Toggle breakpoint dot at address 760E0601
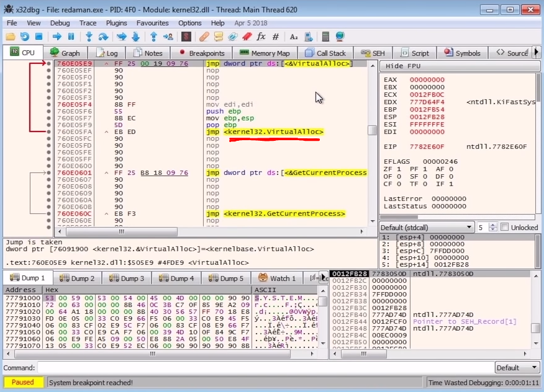The width and height of the screenshot is (544, 392). tap(49, 172)
